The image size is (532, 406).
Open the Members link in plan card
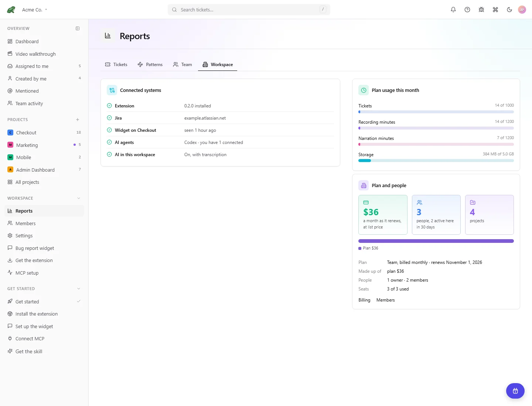[385, 300]
